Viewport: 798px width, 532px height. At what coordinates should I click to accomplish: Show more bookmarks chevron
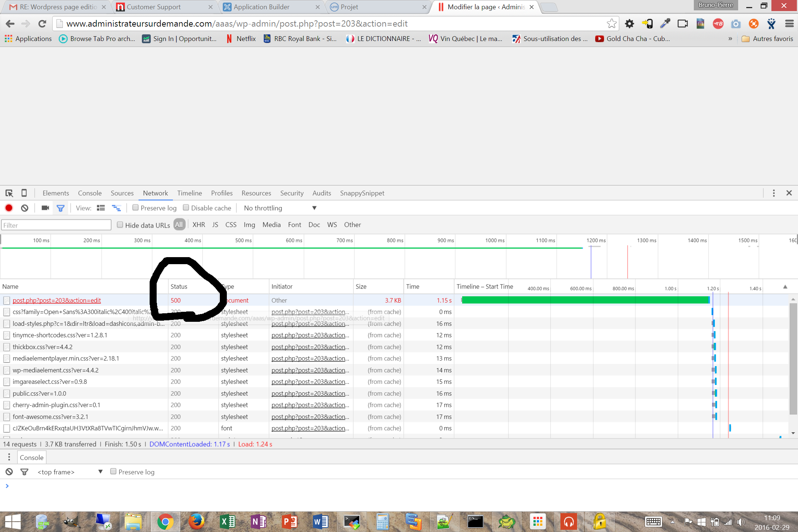730,38
